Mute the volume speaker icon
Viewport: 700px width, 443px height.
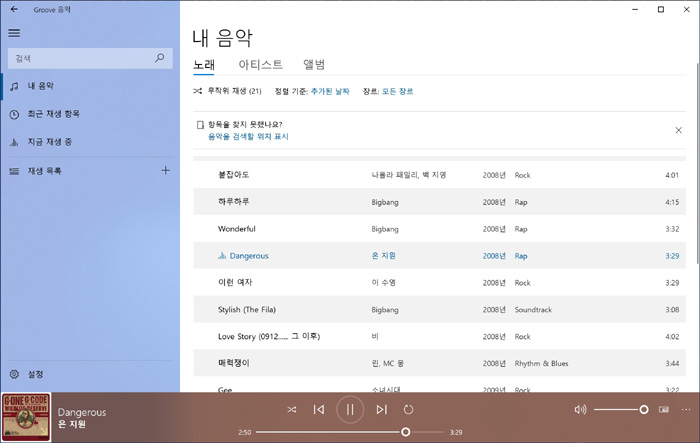[580, 410]
